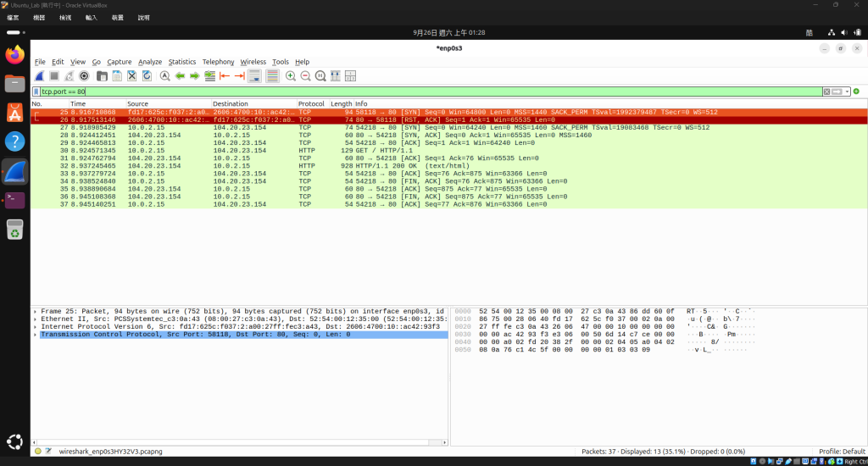Open packet layout diagram toolbar icon

click(x=350, y=75)
